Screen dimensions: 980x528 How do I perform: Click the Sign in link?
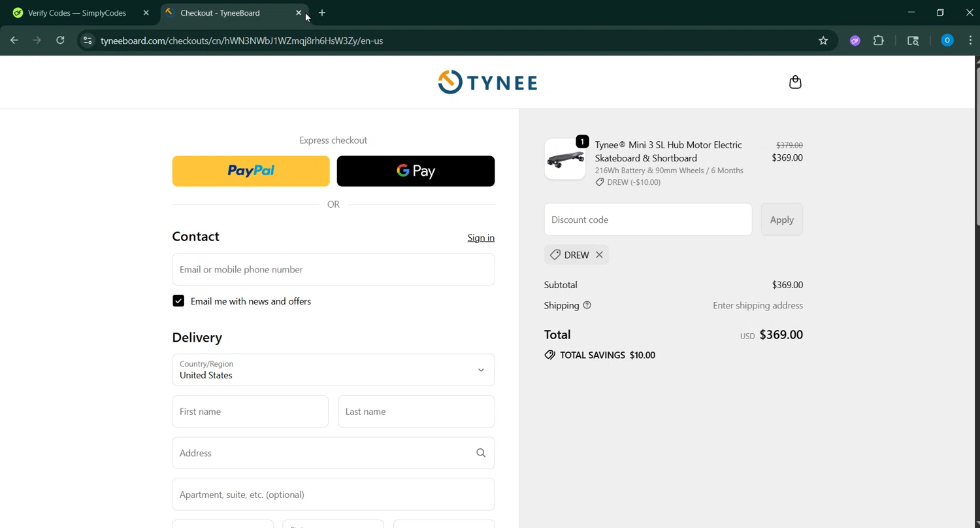481,238
